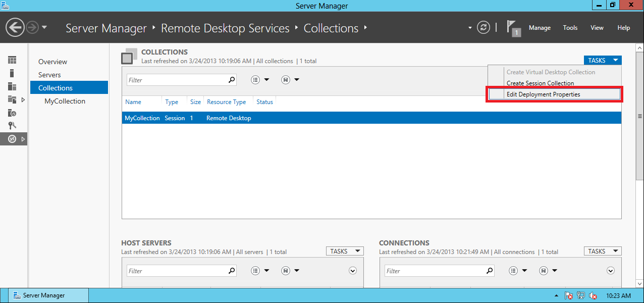644x303 pixels.
Task: Open the Tools menu
Action: (570, 28)
